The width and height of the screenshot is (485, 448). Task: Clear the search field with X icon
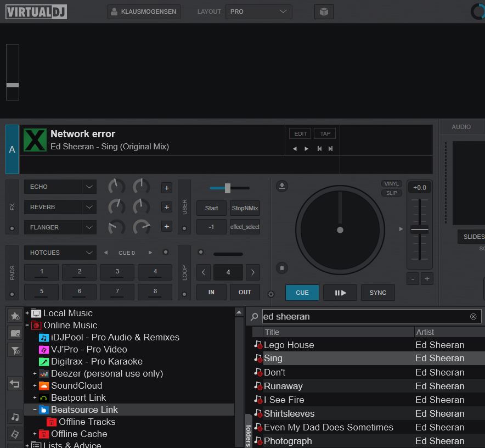(473, 316)
